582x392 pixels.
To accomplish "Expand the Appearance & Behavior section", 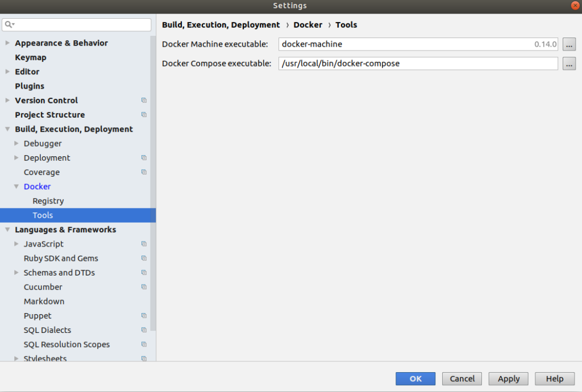I will coord(7,43).
